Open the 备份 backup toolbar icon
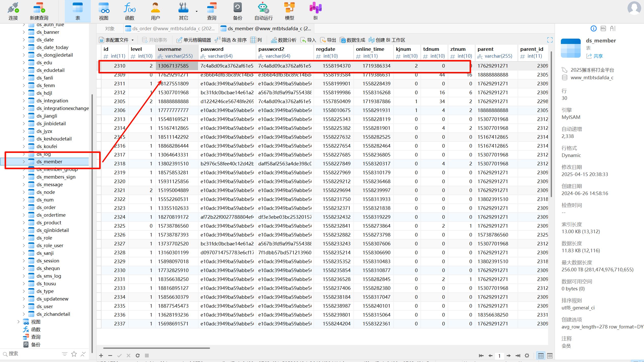The width and height of the screenshot is (644, 362). pyautogui.click(x=237, y=11)
